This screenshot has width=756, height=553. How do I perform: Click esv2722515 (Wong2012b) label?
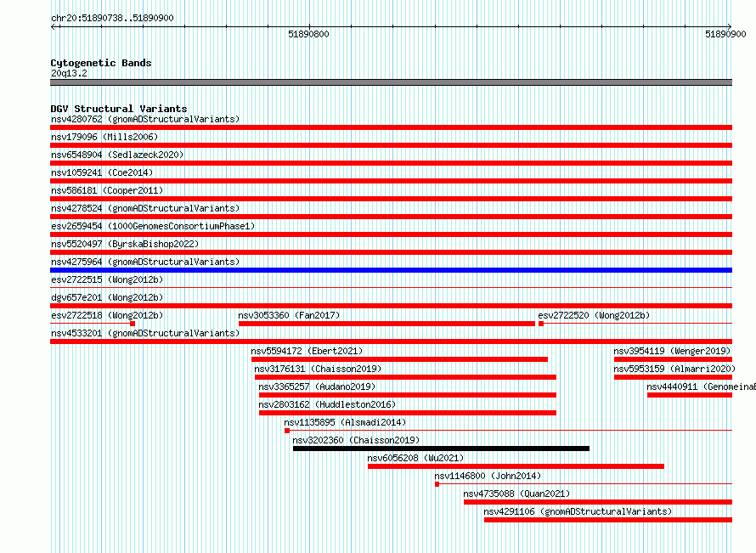(107, 279)
